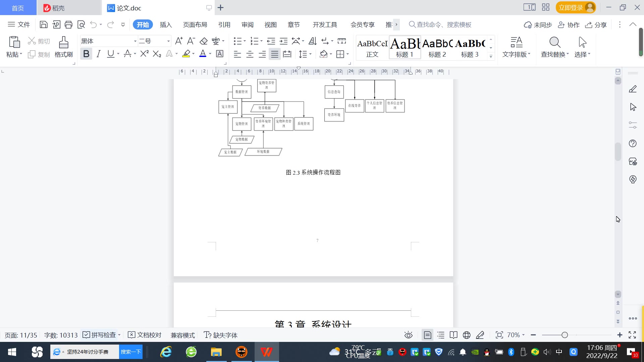Click the Decrease Indent icon
Screen dimensions: 644x362
[271, 41]
